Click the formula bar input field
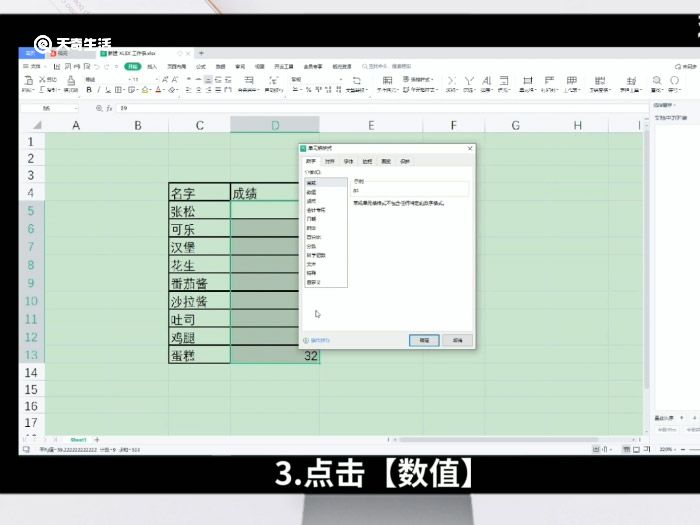The height and width of the screenshot is (525, 700). tap(383, 108)
